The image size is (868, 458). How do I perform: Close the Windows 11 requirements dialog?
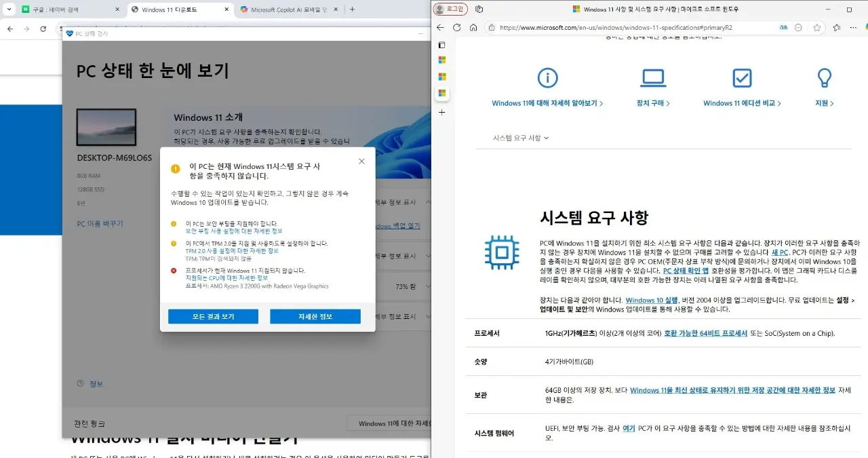pos(361,161)
